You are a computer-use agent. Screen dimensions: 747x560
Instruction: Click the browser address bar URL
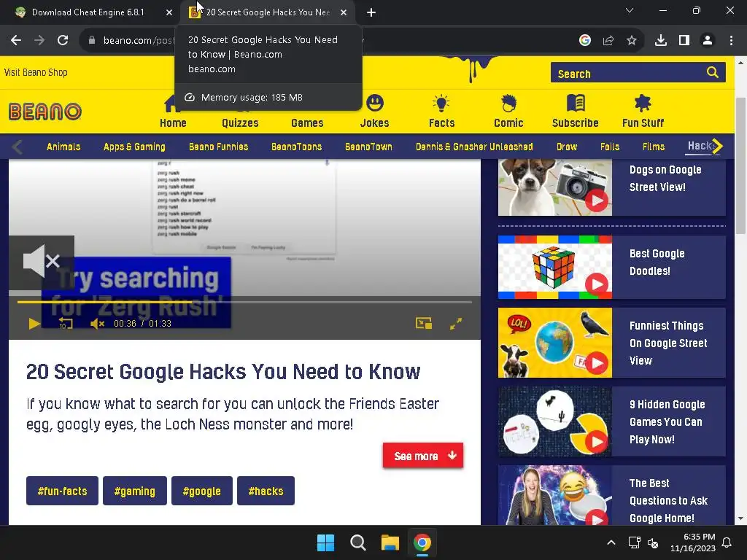point(139,41)
